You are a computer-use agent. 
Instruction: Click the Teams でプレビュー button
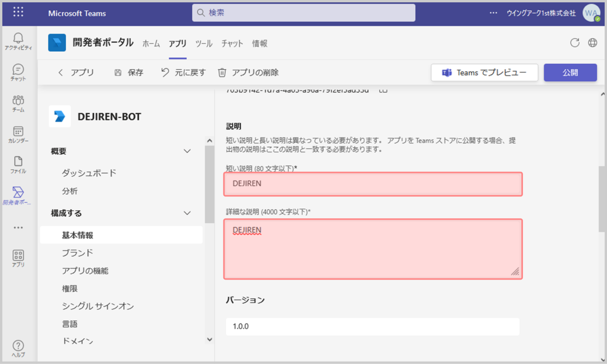pyautogui.click(x=484, y=73)
